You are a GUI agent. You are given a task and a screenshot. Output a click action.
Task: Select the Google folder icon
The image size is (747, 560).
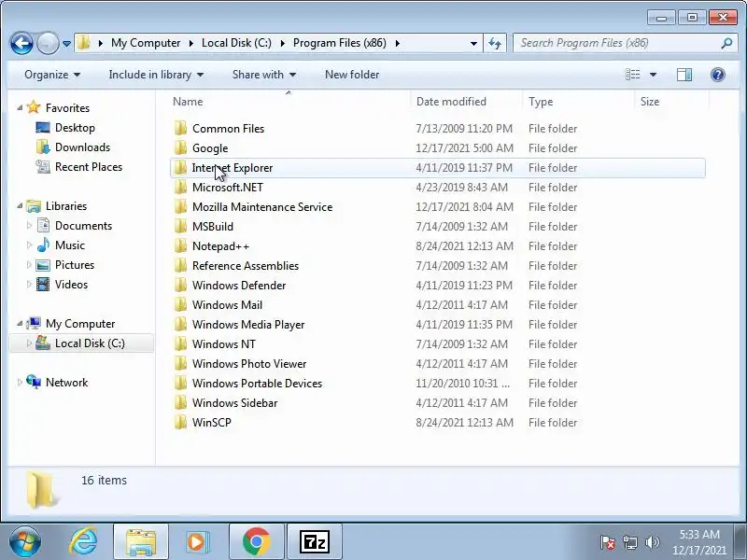tap(180, 148)
